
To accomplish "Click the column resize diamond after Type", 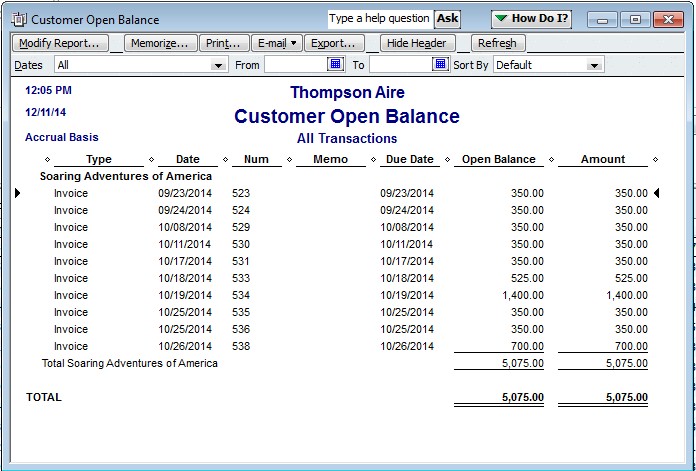I will tap(152, 160).
